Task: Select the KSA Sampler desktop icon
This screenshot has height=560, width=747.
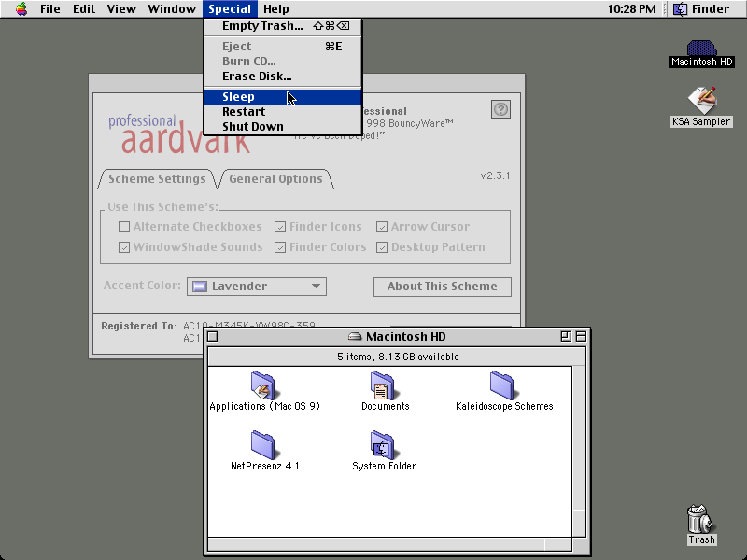Action: click(702, 101)
